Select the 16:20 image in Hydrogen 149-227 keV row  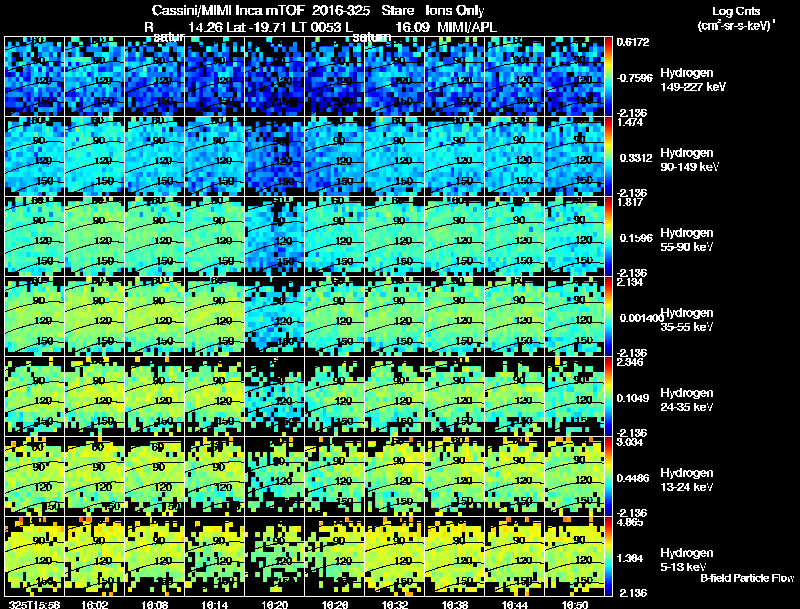(275, 76)
